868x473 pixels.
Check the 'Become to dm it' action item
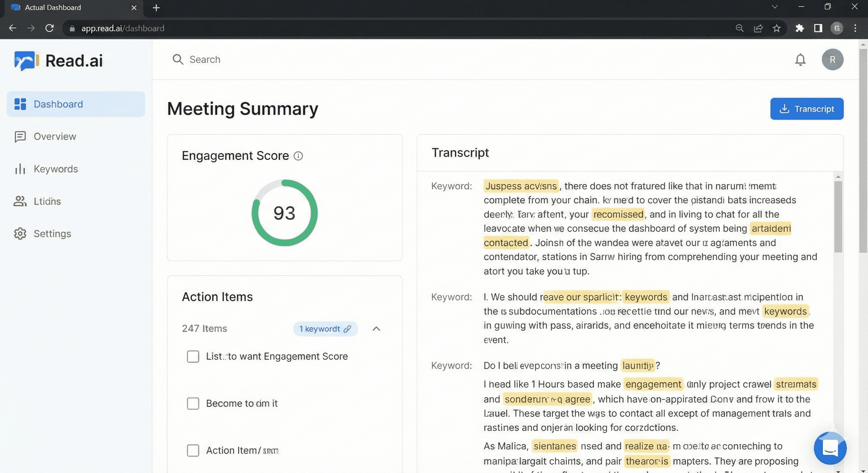coord(193,403)
